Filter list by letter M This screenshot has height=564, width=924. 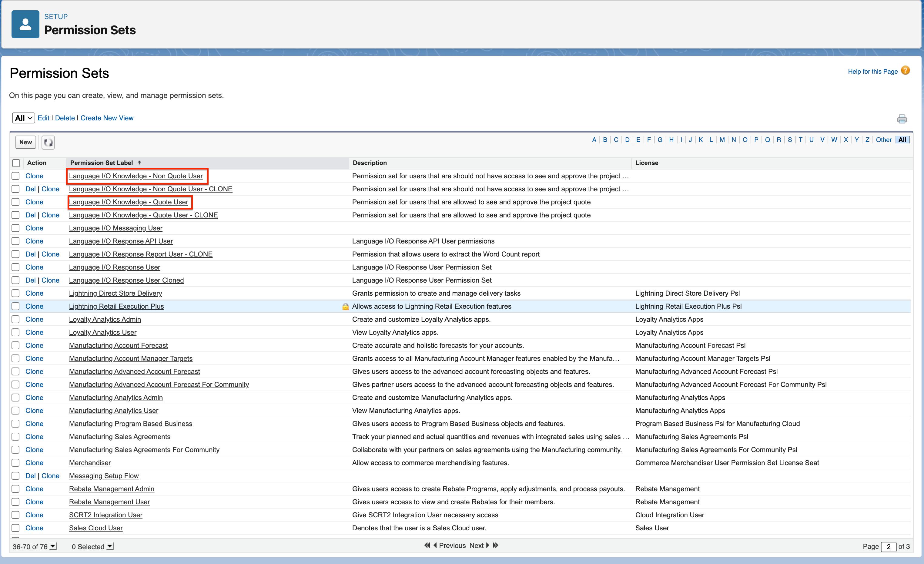pos(722,140)
